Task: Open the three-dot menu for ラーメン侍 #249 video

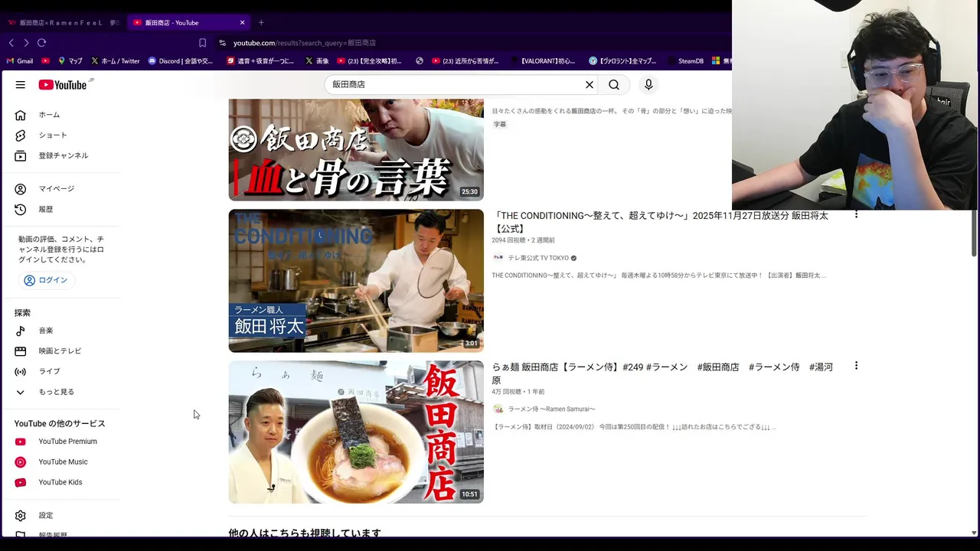Action: 856,367
